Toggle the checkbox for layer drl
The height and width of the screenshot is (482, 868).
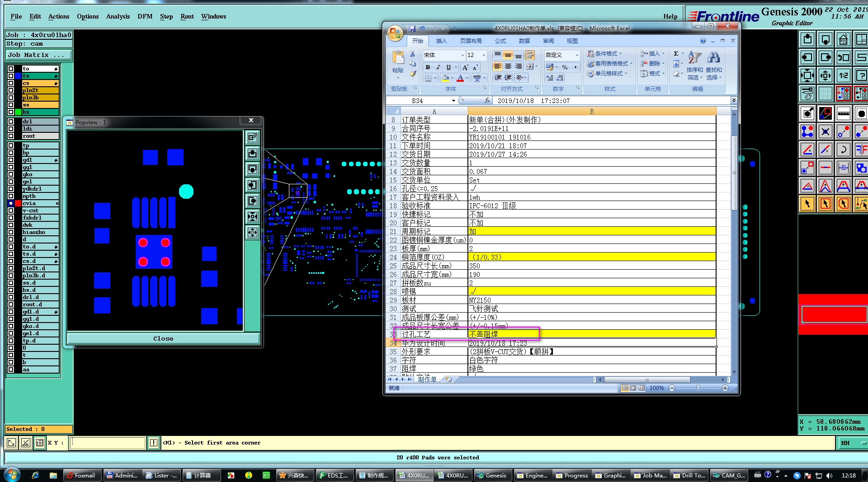point(11,122)
